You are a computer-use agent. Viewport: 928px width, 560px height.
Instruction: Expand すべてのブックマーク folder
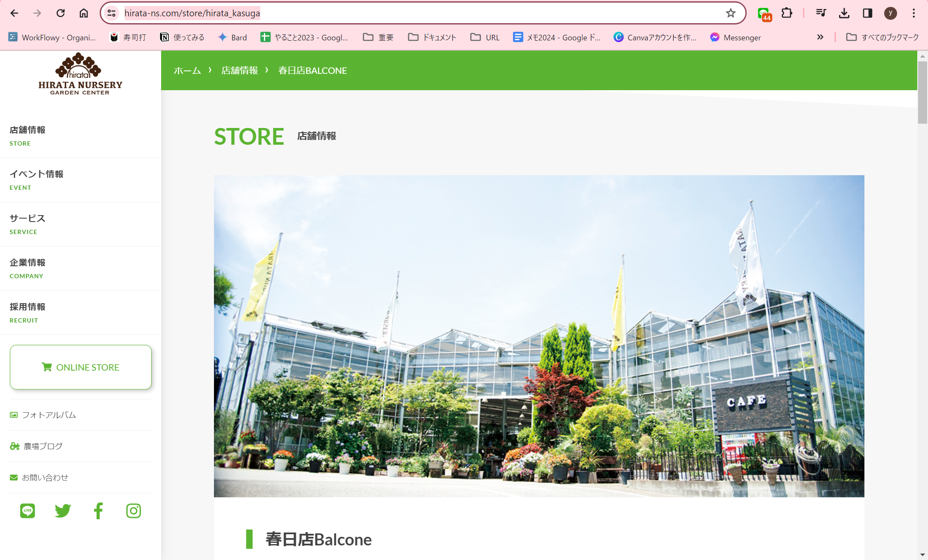click(x=882, y=37)
